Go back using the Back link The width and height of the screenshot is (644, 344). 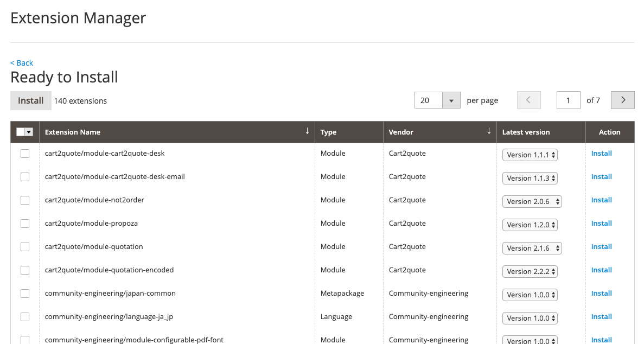pyautogui.click(x=21, y=62)
